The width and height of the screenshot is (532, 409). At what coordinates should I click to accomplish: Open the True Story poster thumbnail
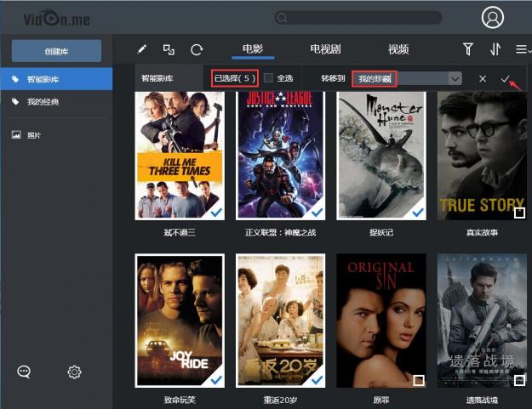[x=482, y=156]
